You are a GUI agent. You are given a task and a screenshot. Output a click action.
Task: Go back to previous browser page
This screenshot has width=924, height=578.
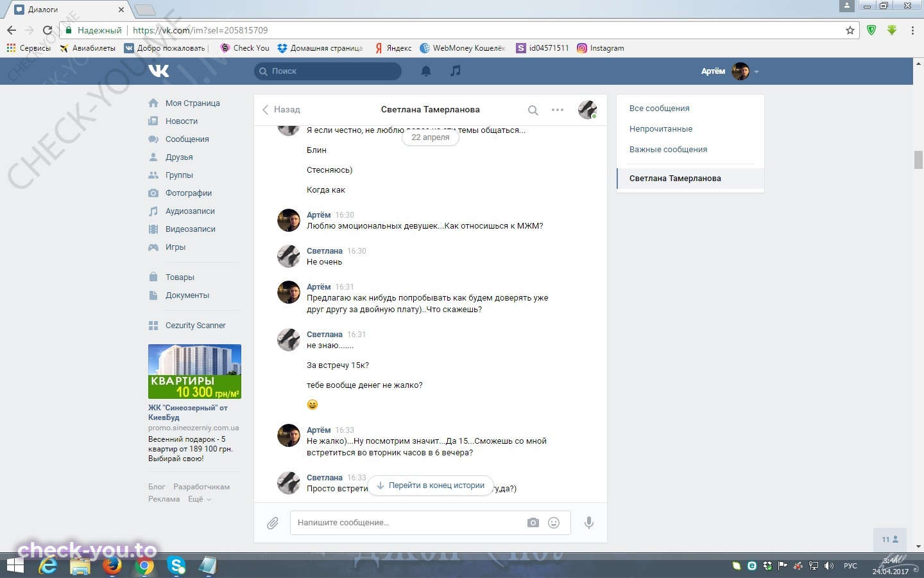[x=12, y=30]
